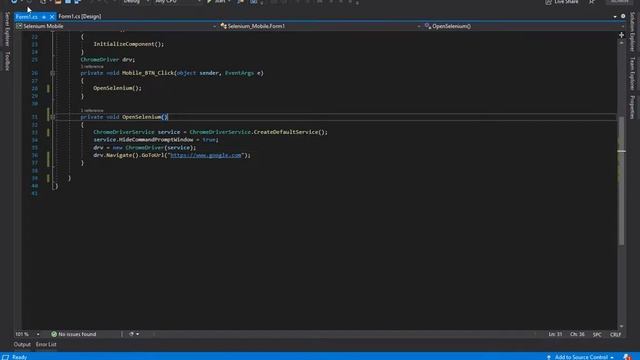Viewport: 640px width, 360px height.
Task: Click the service.HideCommandPromptWindow = true; line
Action: [x=156, y=140]
